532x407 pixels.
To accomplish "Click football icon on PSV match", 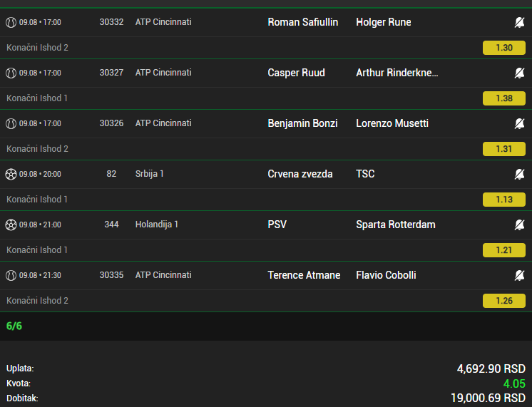I will (x=11, y=225).
